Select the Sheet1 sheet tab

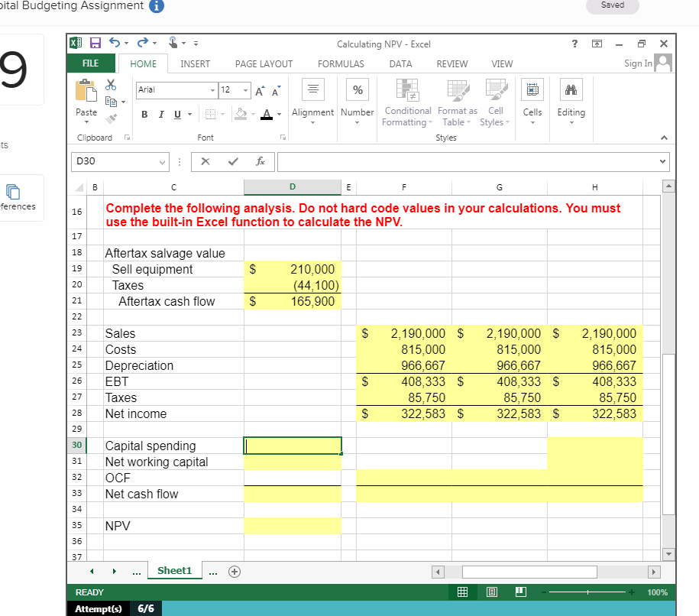click(174, 570)
